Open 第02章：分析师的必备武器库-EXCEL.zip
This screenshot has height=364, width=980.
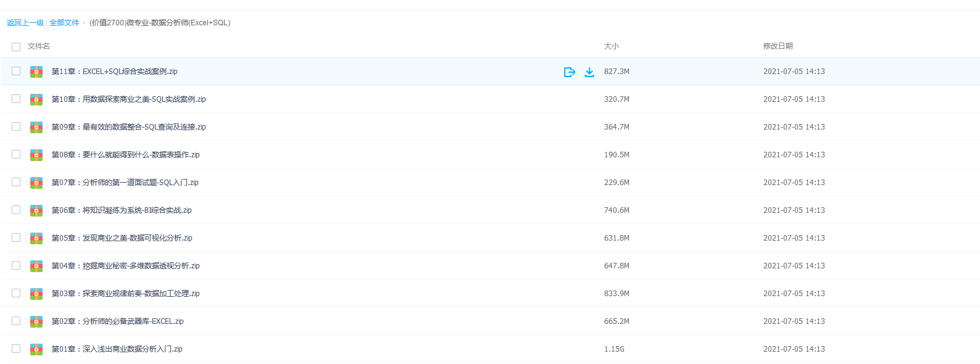(118, 321)
